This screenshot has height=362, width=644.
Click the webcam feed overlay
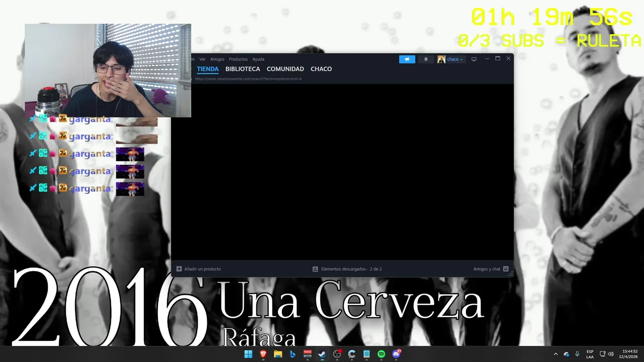point(108,70)
